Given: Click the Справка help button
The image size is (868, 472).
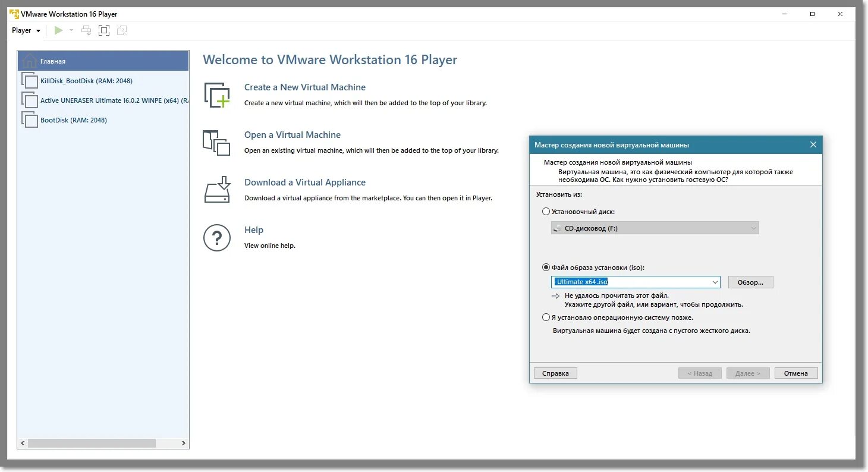Looking at the screenshot, I should coord(555,373).
